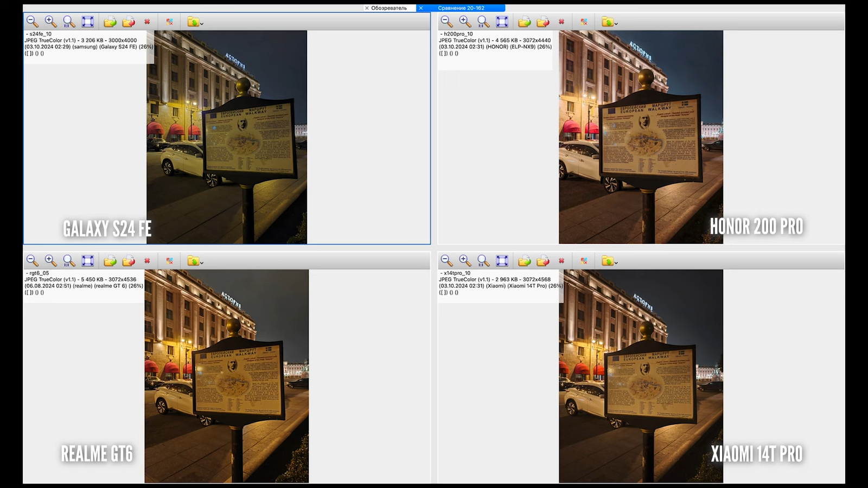Open folder dropdown in Honor 200 Pro panel
Screen dimensions: 868x488
(610, 22)
